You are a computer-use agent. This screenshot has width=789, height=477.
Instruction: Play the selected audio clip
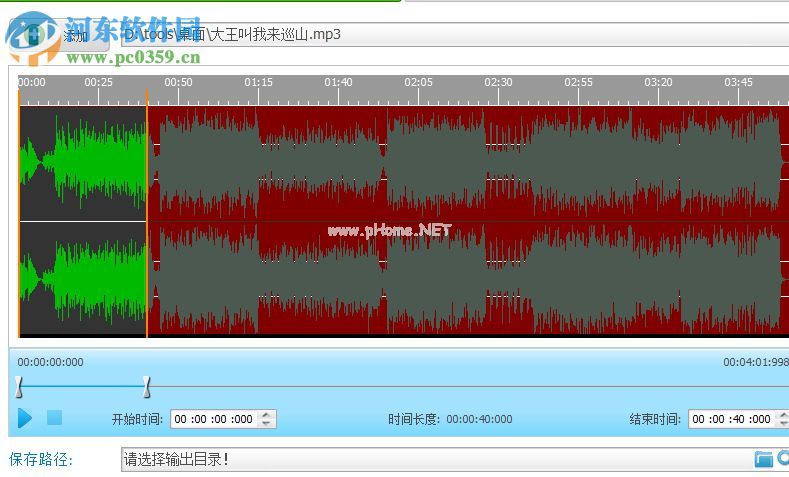pos(25,418)
